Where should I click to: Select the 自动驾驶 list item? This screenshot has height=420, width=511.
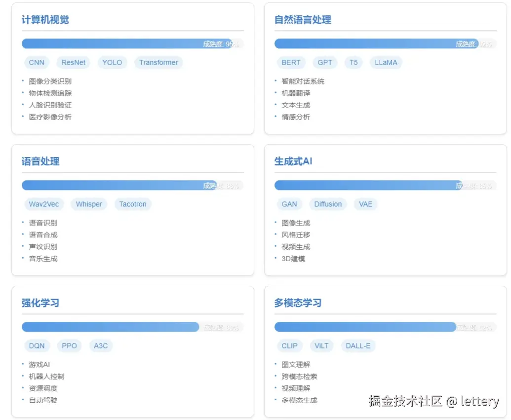43,400
